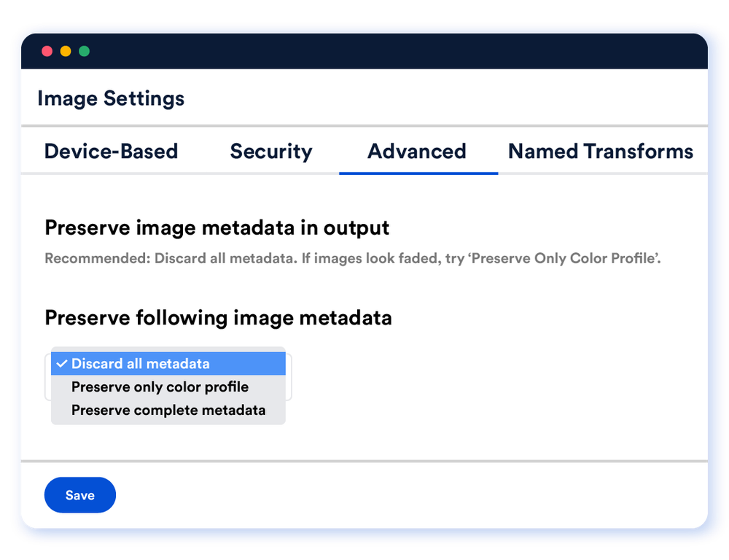Go to Named Transforms tab
This screenshot has width=729, height=560.
(600, 151)
